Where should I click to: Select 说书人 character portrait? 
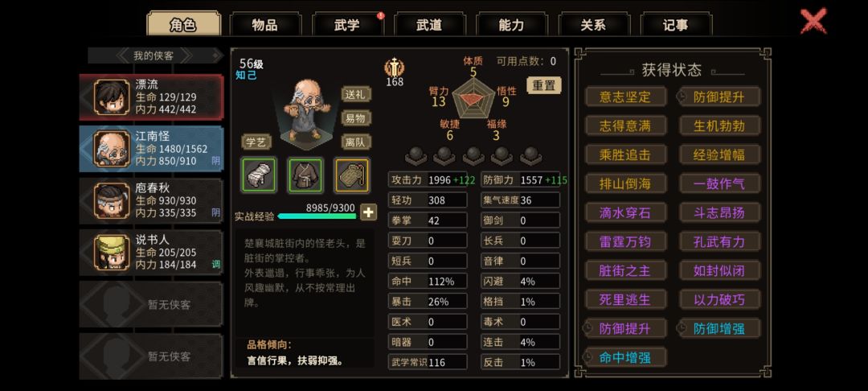tap(112, 253)
